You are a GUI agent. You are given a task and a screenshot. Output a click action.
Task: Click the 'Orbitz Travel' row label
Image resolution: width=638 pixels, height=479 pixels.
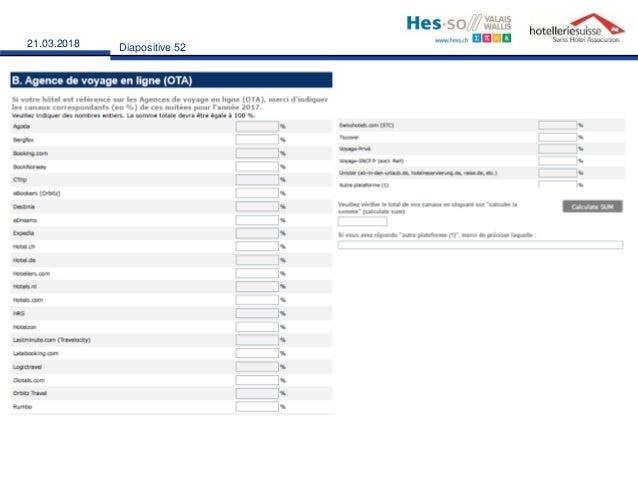[x=30, y=393]
